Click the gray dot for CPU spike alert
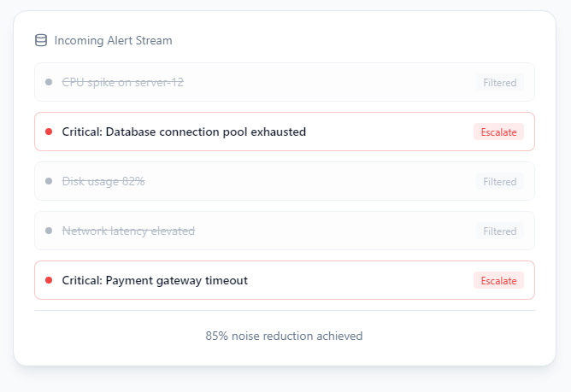The width and height of the screenshot is (571, 392). (49, 83)
